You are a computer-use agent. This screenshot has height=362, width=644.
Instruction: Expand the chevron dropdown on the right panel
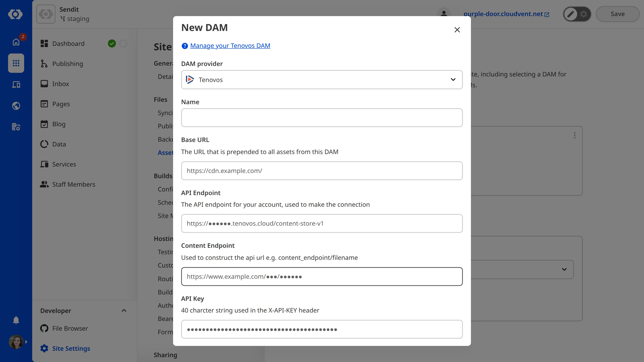tap(564, 269)
